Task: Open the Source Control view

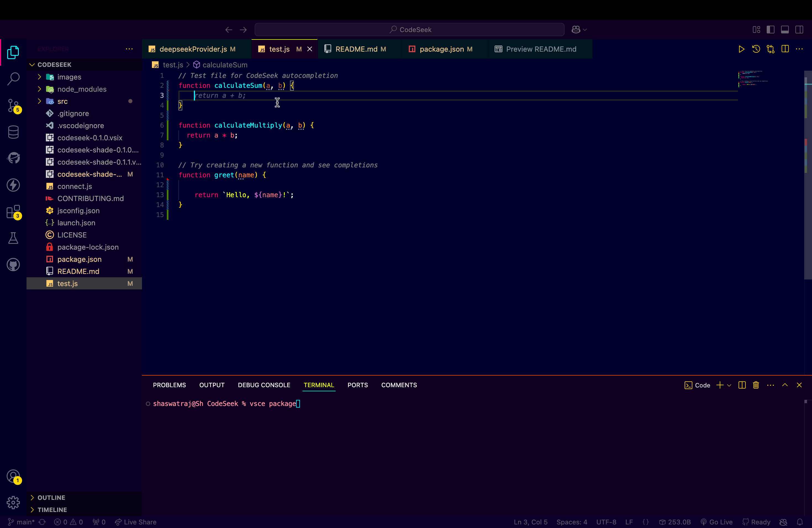Action: click(x=13, y=105)
